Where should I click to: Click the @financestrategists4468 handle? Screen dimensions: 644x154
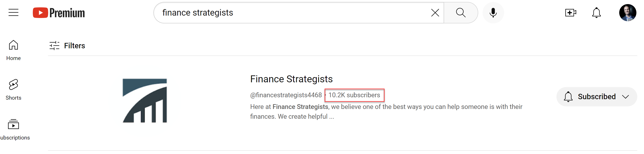pos(286,95)
